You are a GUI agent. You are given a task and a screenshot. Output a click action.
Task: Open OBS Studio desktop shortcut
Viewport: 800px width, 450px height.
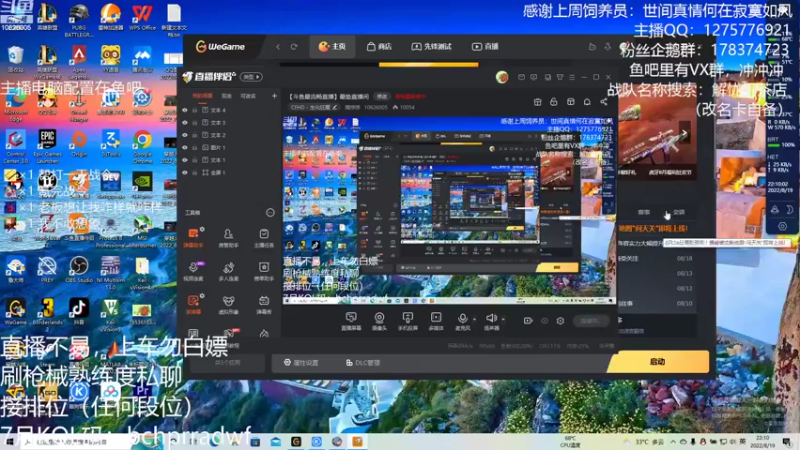79,270
